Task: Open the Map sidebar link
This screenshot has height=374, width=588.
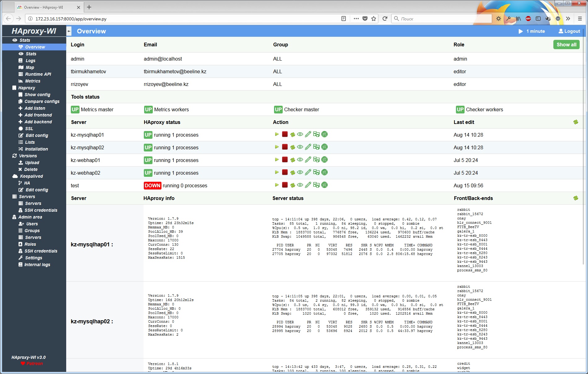Action: click(26, 67)
